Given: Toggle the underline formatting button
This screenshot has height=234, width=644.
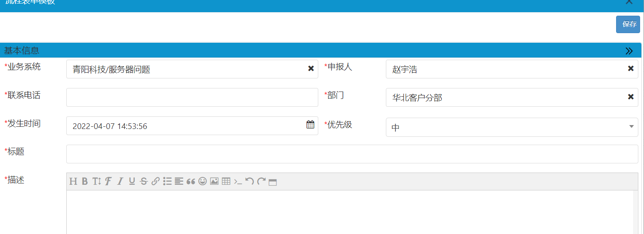Looking at the screenshot, I should pos(132,181).
